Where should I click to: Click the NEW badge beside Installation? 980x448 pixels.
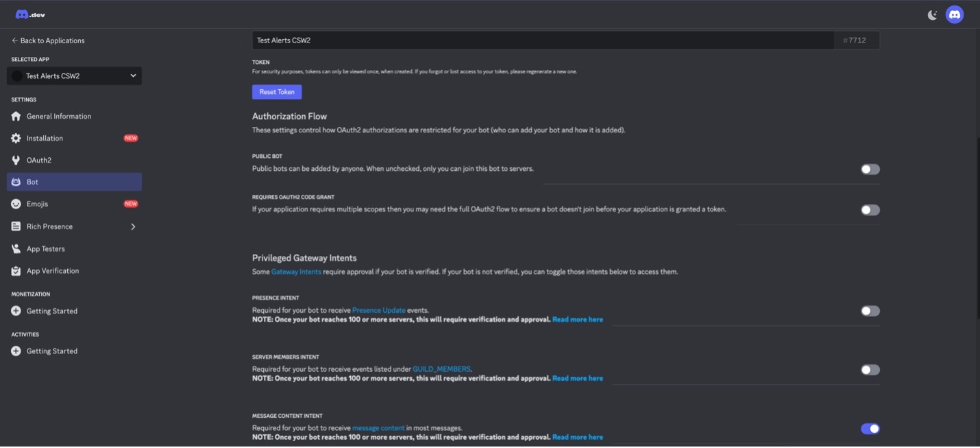131,139
